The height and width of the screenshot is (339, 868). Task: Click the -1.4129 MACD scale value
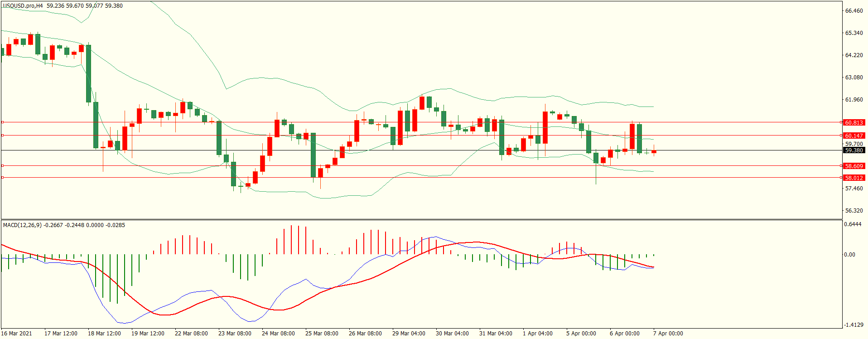pos(854,325)
